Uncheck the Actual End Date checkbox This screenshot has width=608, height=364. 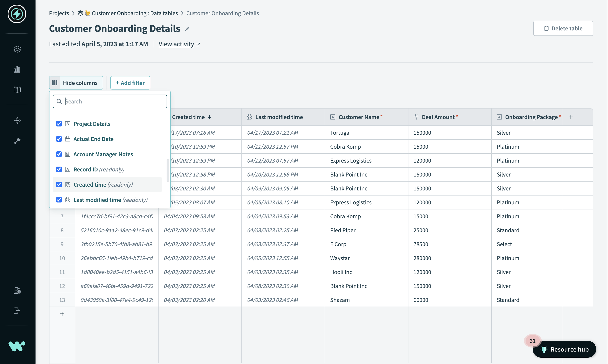tap(59, 139)
